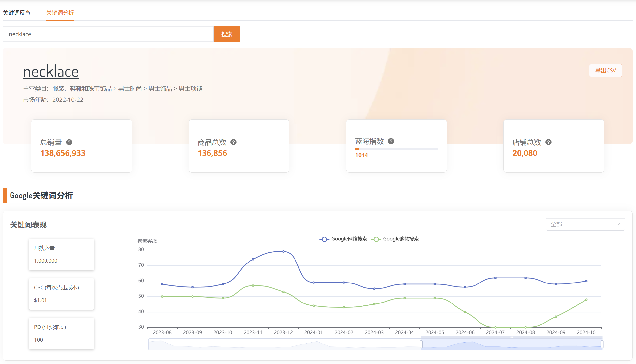This screenshot has width=636, height=364.
Task: Click the 2023-11 point on the blue line
Action: click(253, 259)
